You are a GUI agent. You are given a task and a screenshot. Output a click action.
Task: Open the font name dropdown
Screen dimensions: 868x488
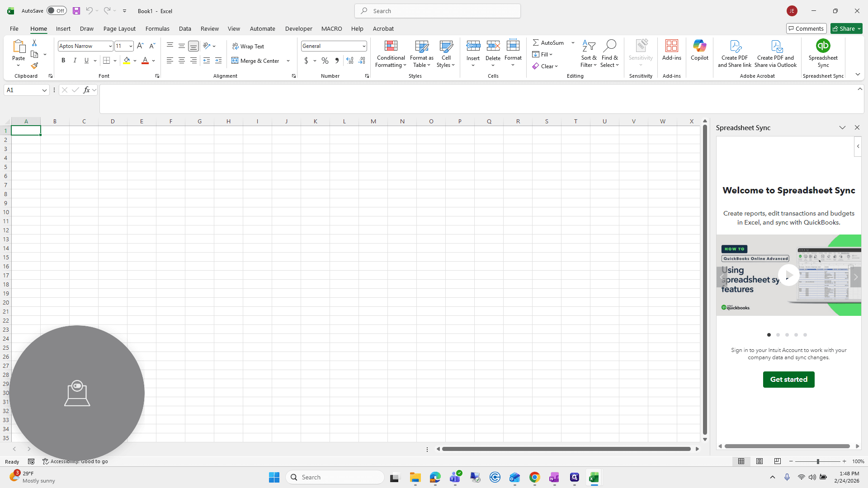pos(110,46)
